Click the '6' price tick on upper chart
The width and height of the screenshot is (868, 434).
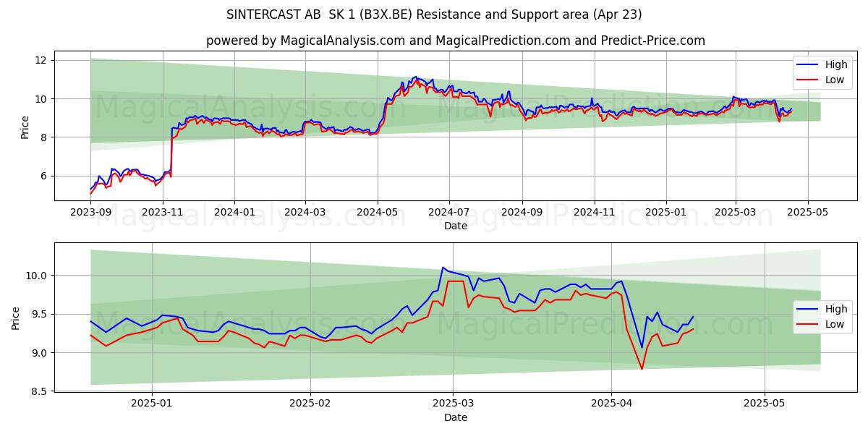coord(45,176)
